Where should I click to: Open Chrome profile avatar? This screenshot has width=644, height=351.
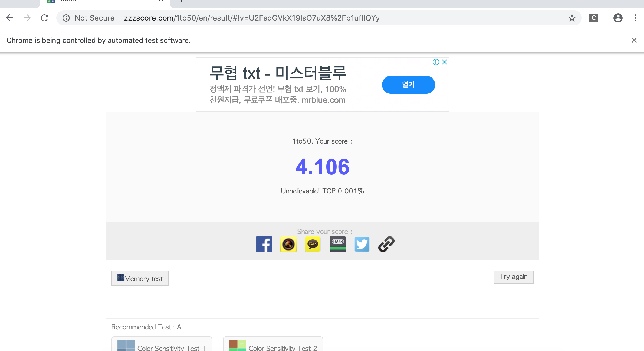tap(618, 18)
